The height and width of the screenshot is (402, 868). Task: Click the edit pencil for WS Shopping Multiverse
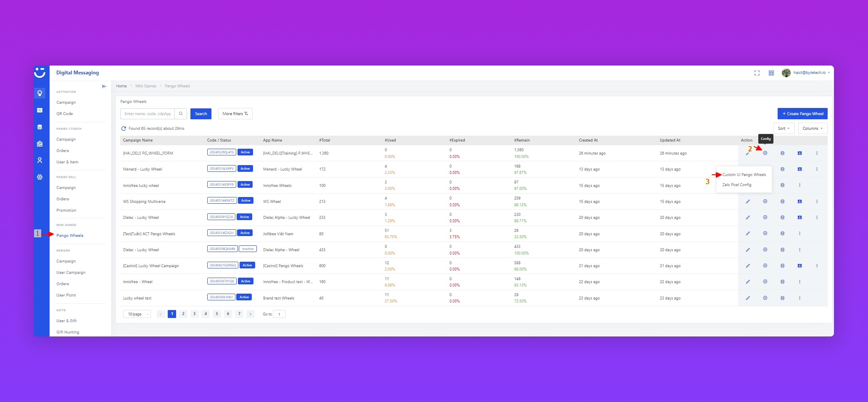748,202
